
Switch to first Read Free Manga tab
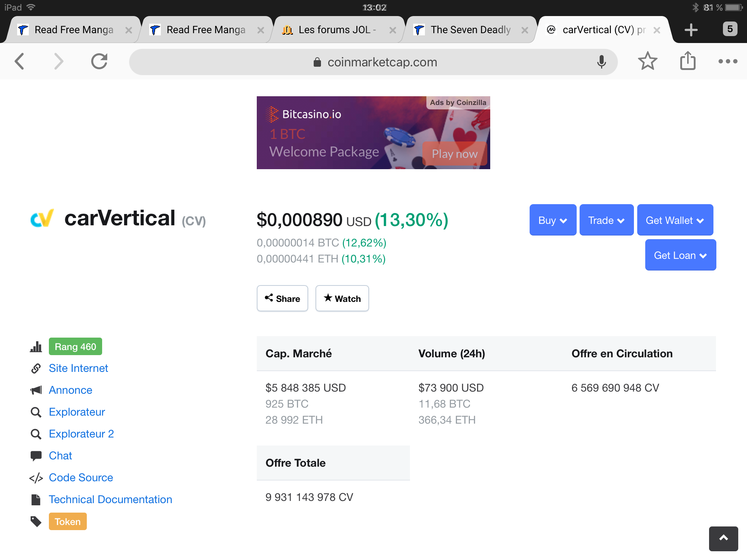74,30
